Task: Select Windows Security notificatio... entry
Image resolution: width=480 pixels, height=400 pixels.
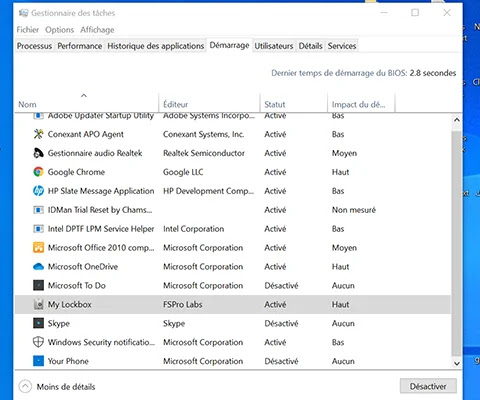Action: pyautogui.click(x=101, y=342)
